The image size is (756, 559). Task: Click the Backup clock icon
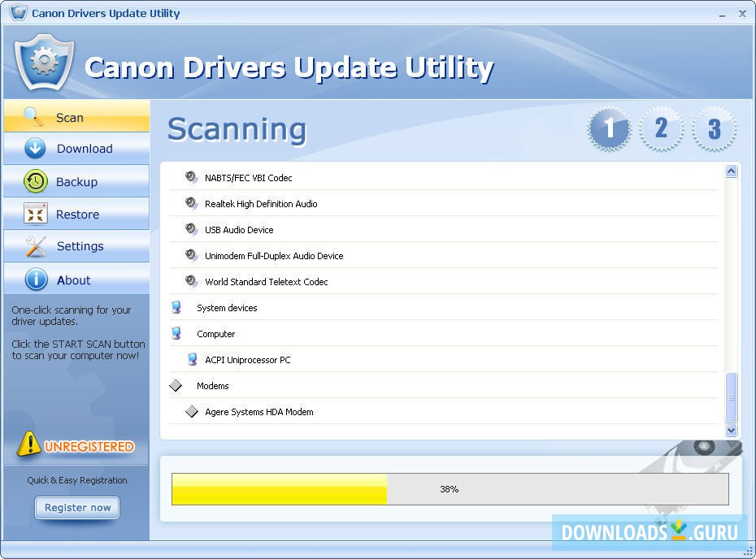(35, 181)
